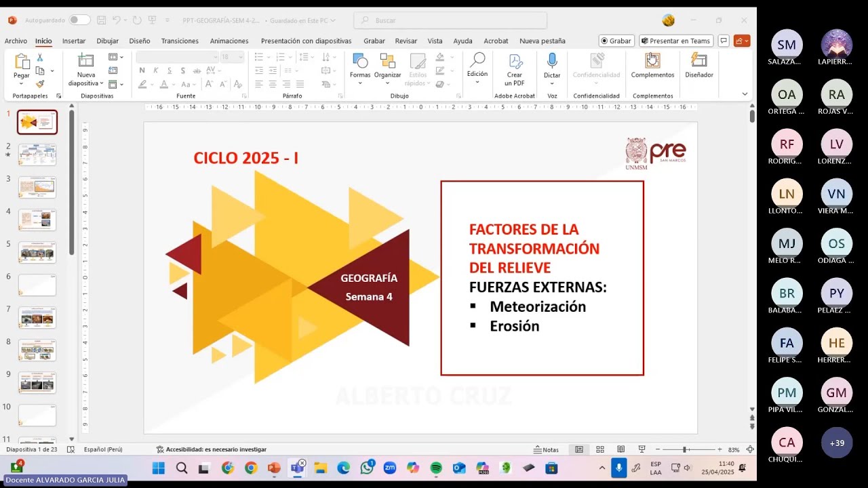
Task: Switch to Slide Sorter view icon
Action: coord(600,449)
